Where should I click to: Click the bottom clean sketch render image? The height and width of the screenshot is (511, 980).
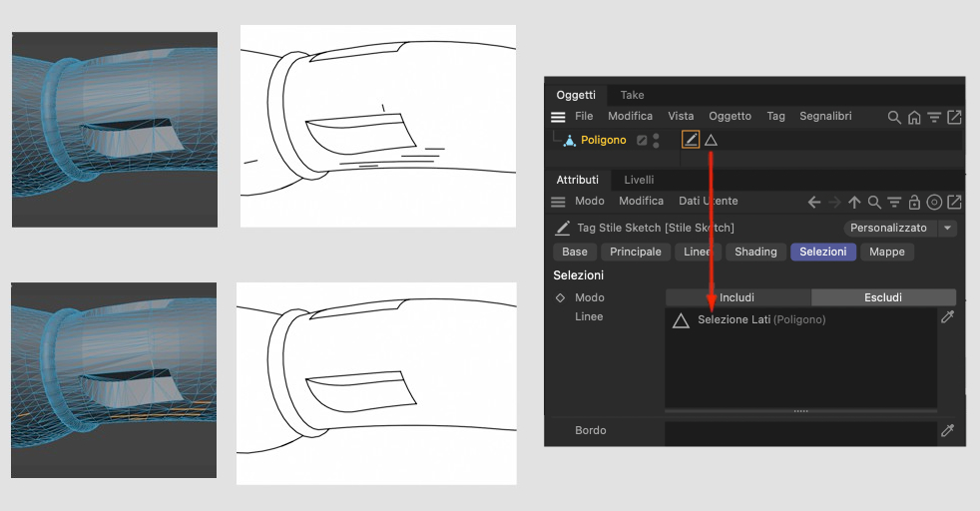pyautogui.click(x=376, y=383)
